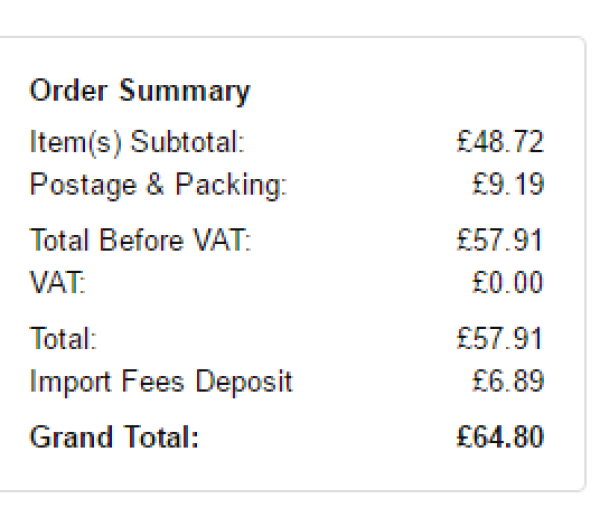Click the £64.80 Grand Total amount
Viewport: 600px width, 508px height.
(x=500, y=437)
